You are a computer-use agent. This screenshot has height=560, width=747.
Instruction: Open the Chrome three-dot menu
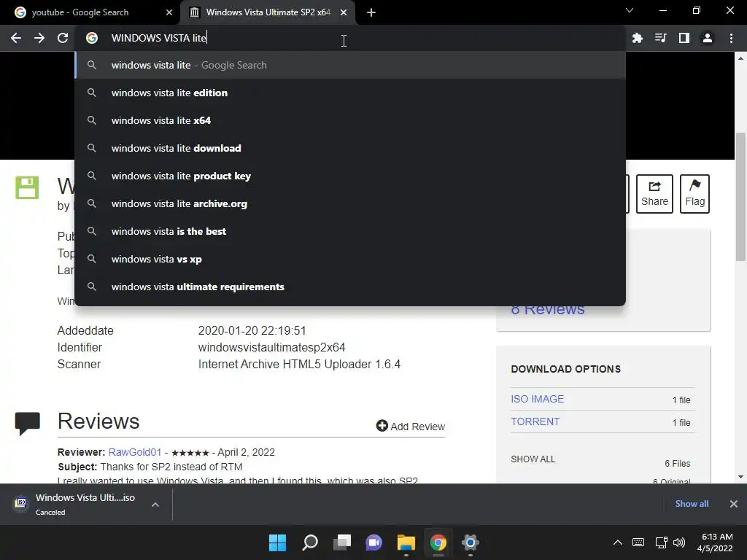[731, 38]
